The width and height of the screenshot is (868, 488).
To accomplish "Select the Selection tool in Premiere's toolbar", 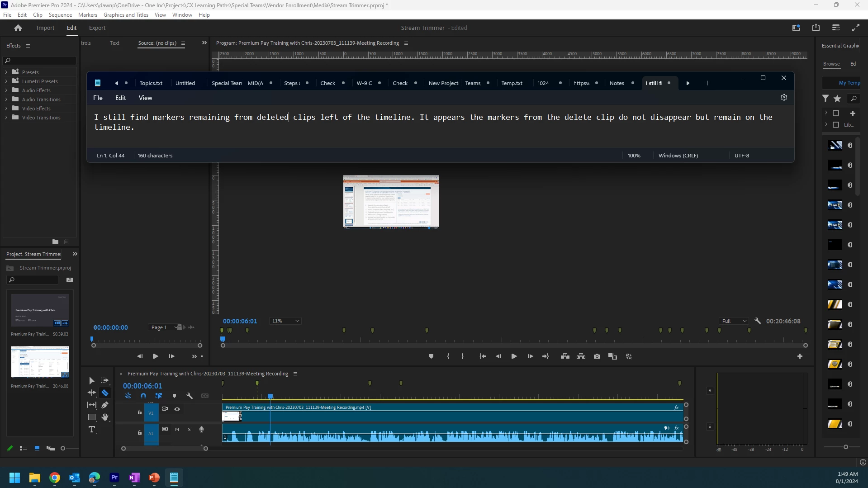I will click(92, 381).
